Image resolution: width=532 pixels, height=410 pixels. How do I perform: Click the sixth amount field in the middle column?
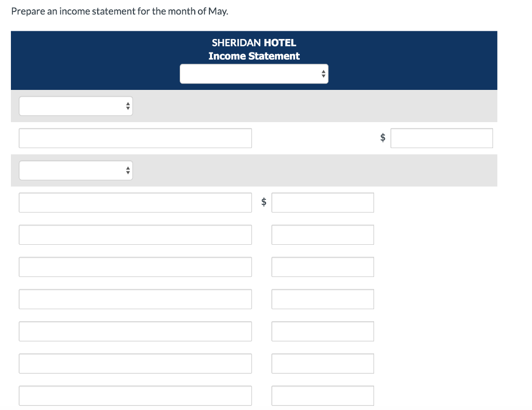click(323, 364)
